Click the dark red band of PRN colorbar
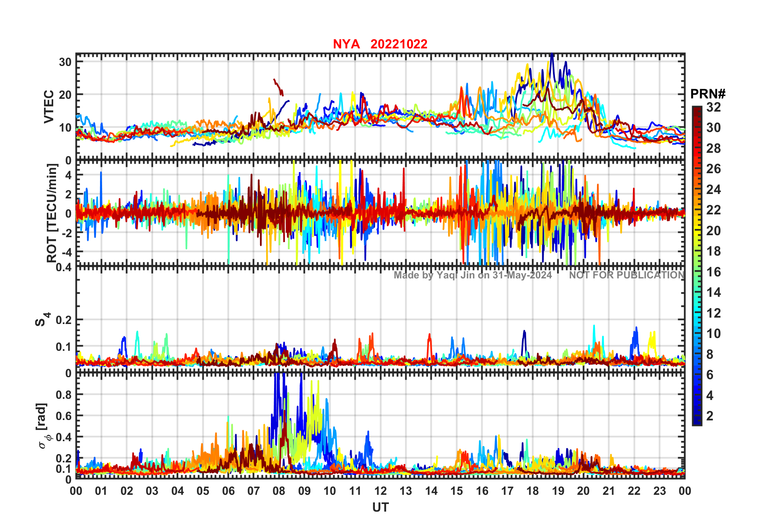The image size is (761, 532). point(697,112)
